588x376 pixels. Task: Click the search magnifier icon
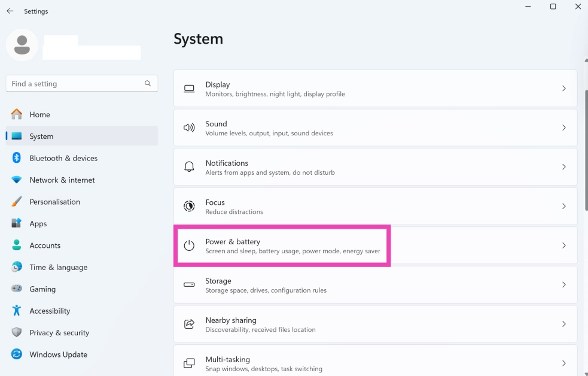148,84
